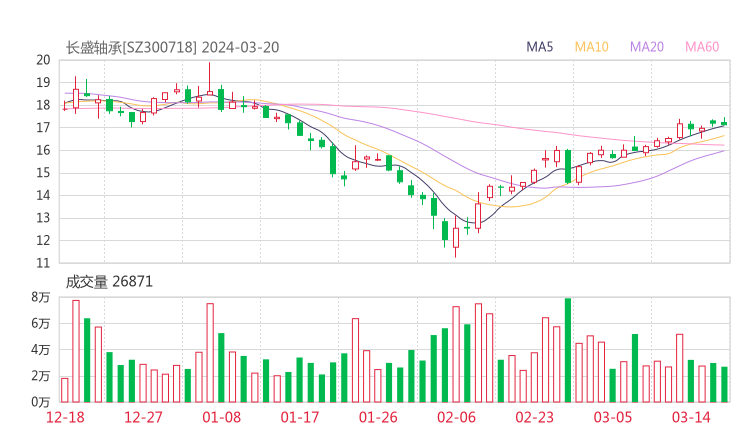The image size is (740, 440).
Task: Click the 01-08 date marker
Action: coord(222,418)
